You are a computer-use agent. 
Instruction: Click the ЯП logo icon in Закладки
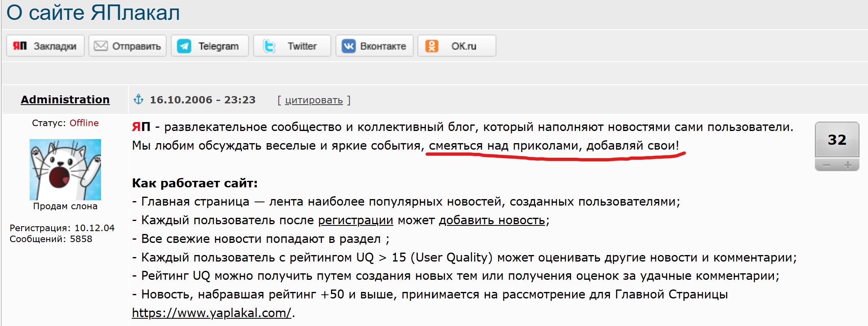pos(20,46)
